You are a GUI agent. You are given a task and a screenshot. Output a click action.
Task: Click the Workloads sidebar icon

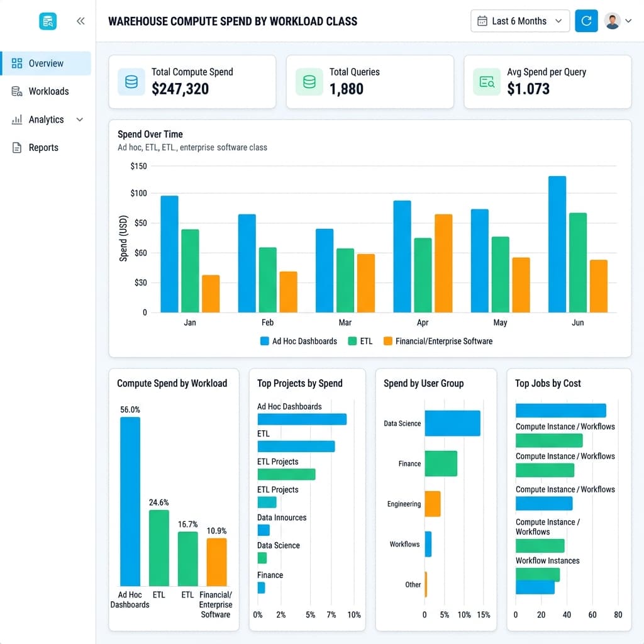[17, 91]
